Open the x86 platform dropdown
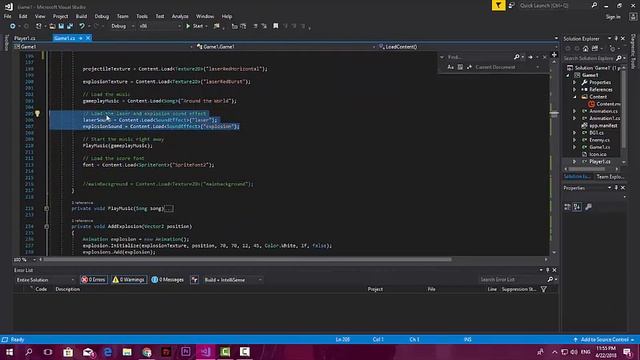Image resolution: width=640 pixels, height=360 pixels. (160, 26)
